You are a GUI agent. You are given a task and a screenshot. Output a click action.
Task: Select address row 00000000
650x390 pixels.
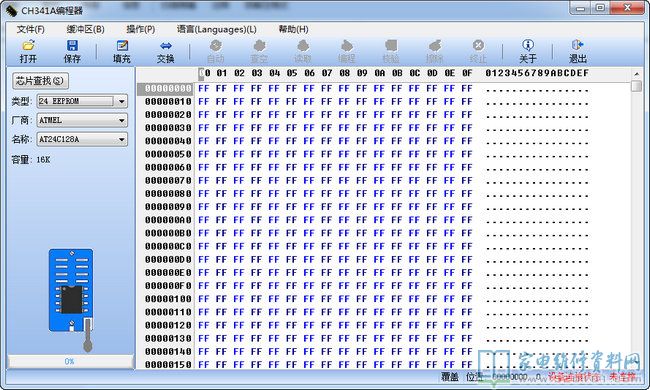click(168, 88)
